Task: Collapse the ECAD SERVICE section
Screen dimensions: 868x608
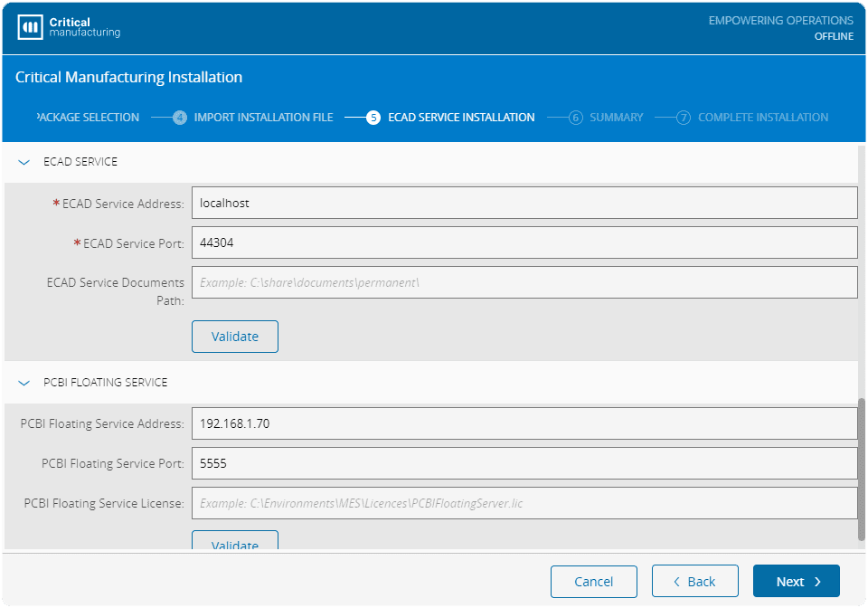Action: pyautogui.click(x=24, y=162)
